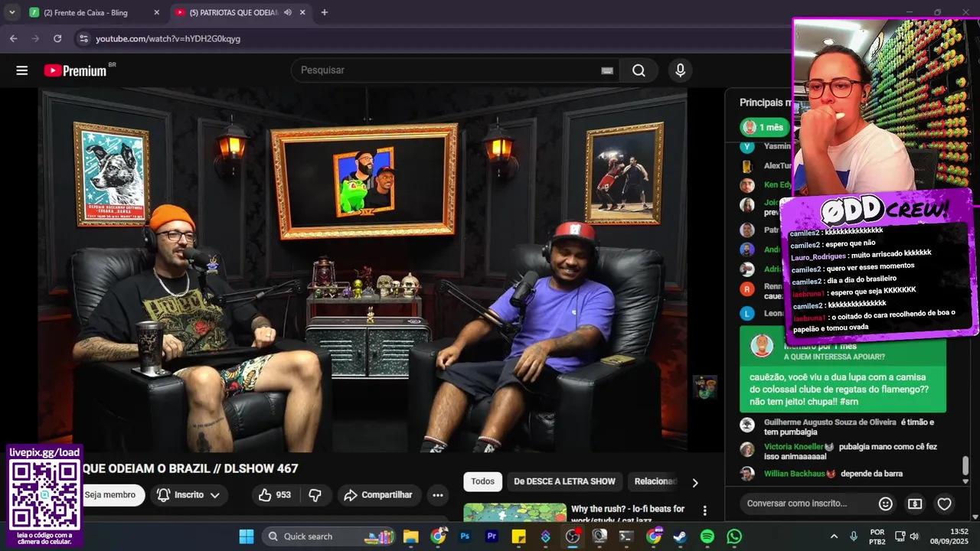Open the green membership message about flamengo
This screenshot has height=551, width=980.
(x=843, y=370)
